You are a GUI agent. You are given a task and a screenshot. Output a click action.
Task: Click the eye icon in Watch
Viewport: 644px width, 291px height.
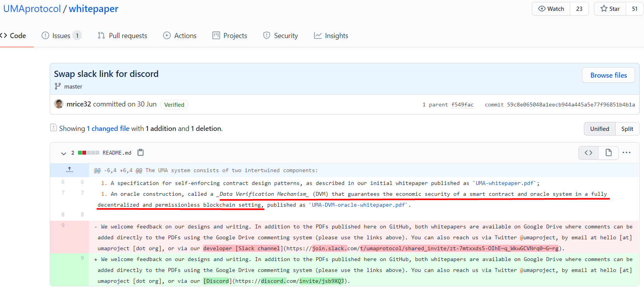[x=542, y=9]
